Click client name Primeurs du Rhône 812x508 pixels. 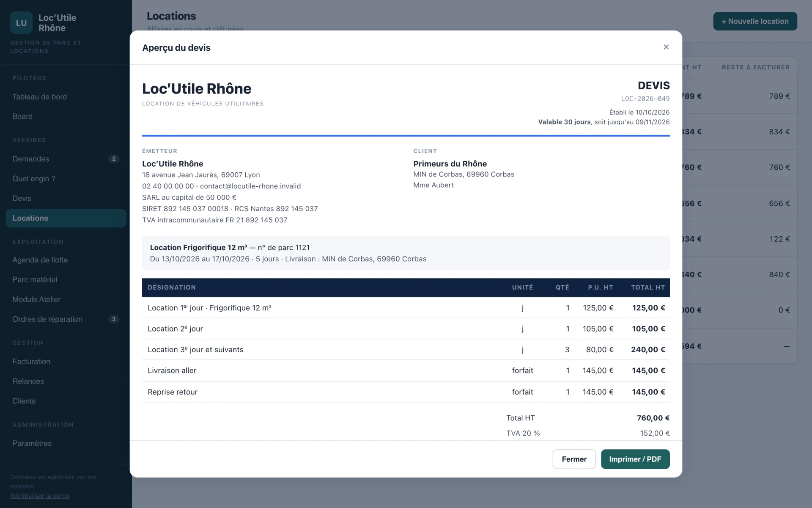(x=450, y=164)
